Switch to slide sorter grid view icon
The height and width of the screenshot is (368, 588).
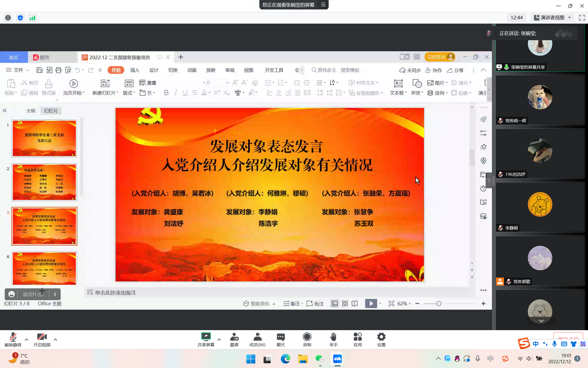coord(345,304)
